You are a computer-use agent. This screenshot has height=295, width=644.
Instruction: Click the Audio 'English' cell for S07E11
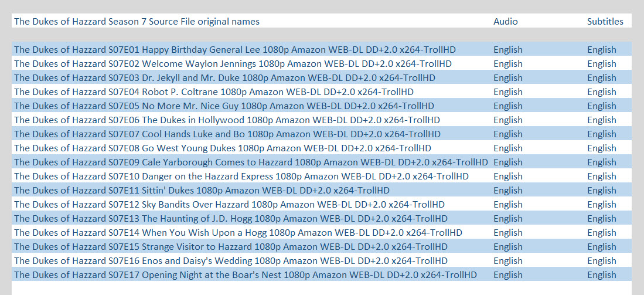coord(508,190)
